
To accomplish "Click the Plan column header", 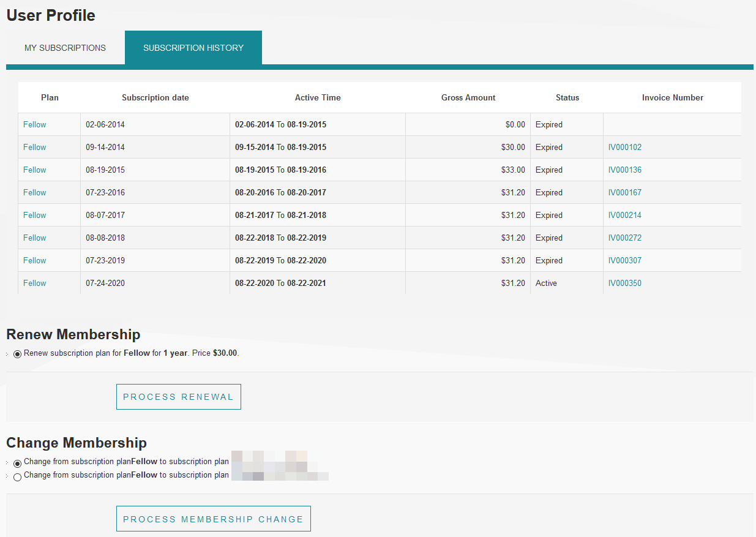I will point(50,97).
